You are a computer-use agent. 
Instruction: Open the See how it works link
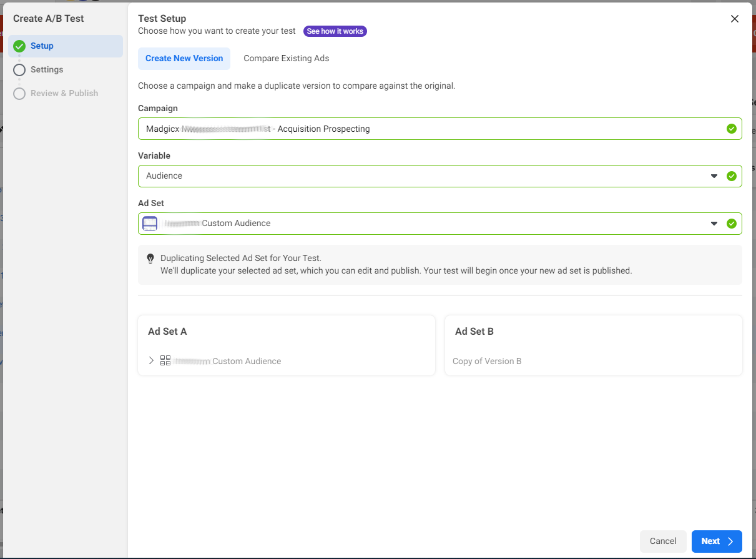pyautogui.click(x=335, y=31)
